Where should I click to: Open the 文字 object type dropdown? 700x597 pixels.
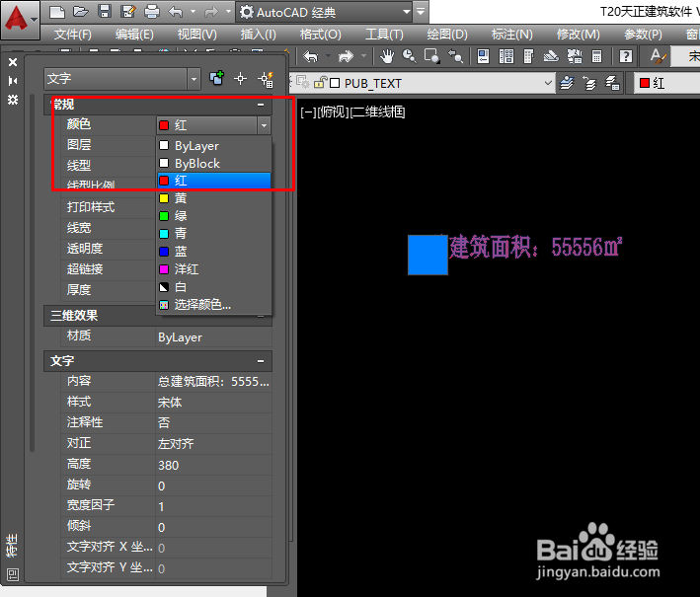pyautogui.click(x=121, y=79)
